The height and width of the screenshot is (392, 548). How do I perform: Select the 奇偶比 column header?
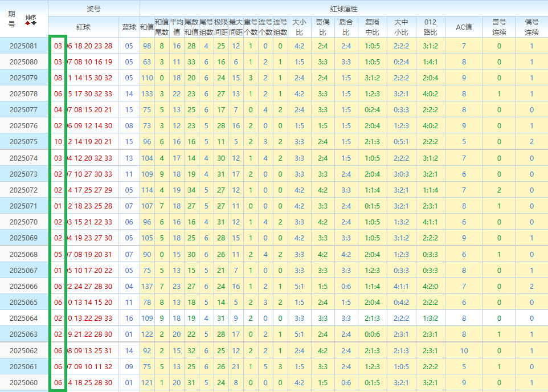tap(322, 27)
